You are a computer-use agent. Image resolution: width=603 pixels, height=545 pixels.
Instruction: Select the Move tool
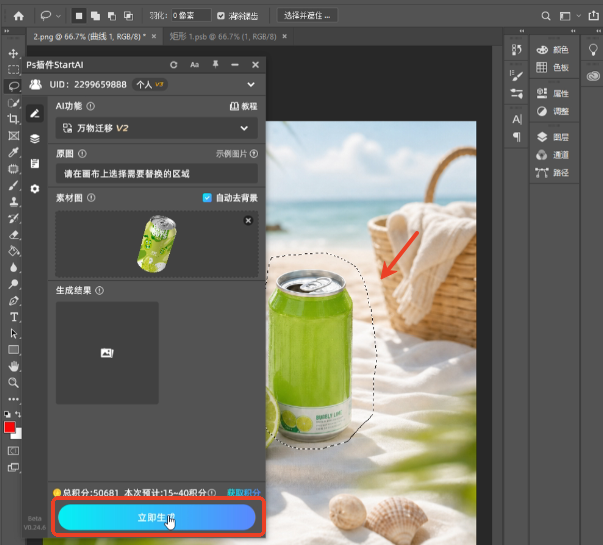point(13,53)
